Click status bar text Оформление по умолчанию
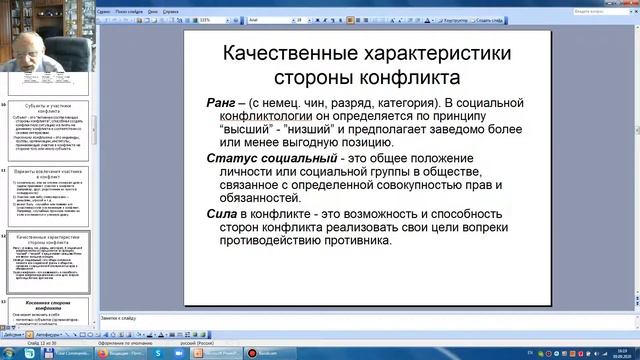The image size is (640, 360). (x=125, y=343)
